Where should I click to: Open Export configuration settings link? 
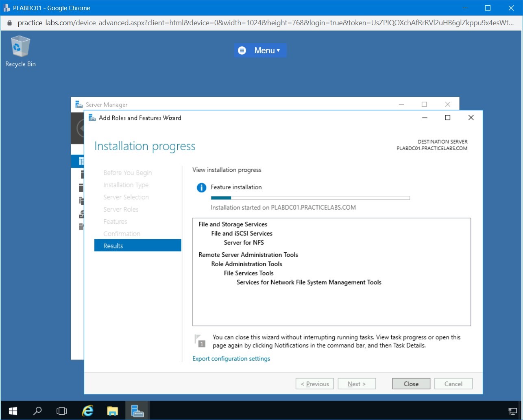pos(231,359)
